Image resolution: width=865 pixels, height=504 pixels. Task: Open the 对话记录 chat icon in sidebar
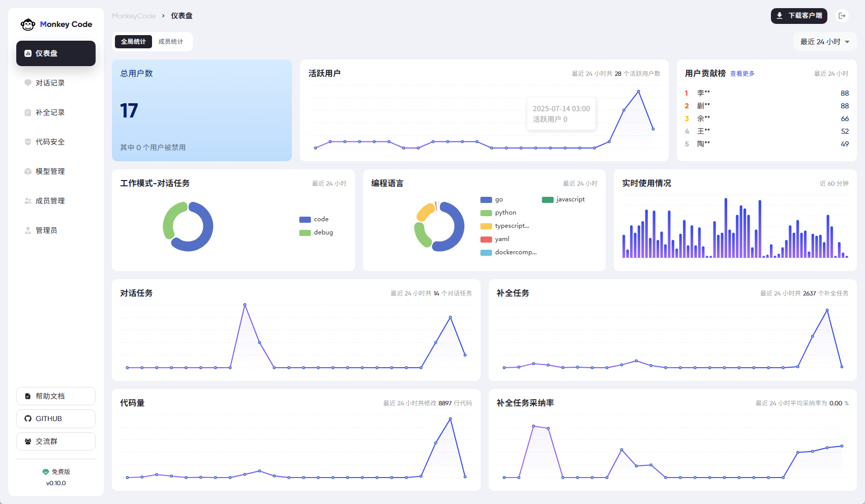click(28, 83)
